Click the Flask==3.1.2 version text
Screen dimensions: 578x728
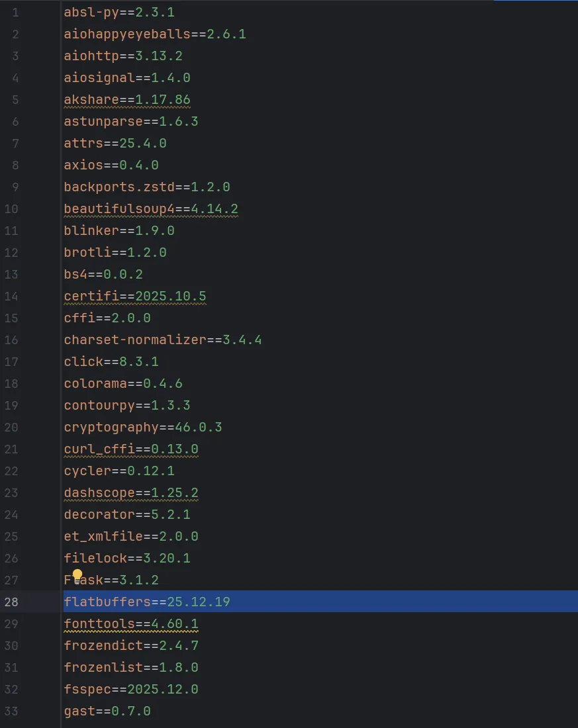pyautogui.click(x=139, y=580)
